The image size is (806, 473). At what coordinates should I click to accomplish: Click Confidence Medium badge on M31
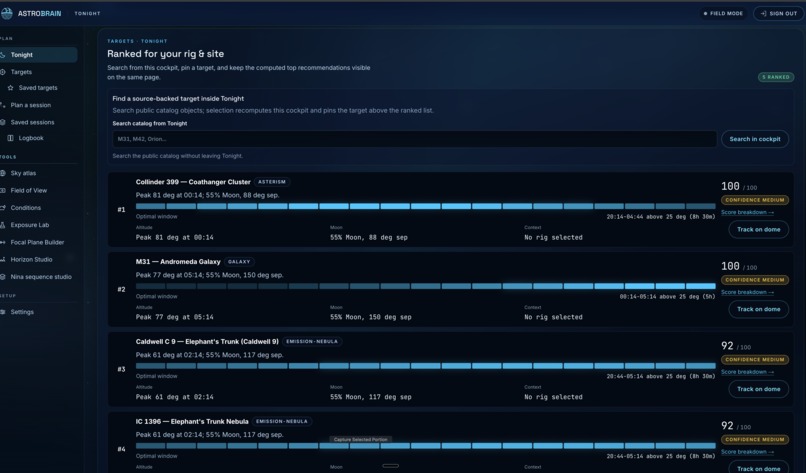pyautogui.click(x=755, y=280)
